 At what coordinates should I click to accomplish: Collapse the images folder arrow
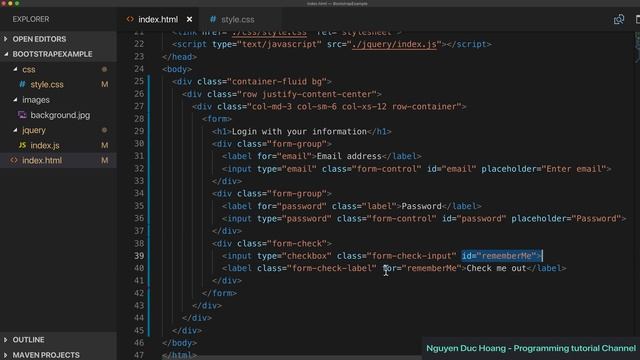pyautogui.click(x=15, y=100)
